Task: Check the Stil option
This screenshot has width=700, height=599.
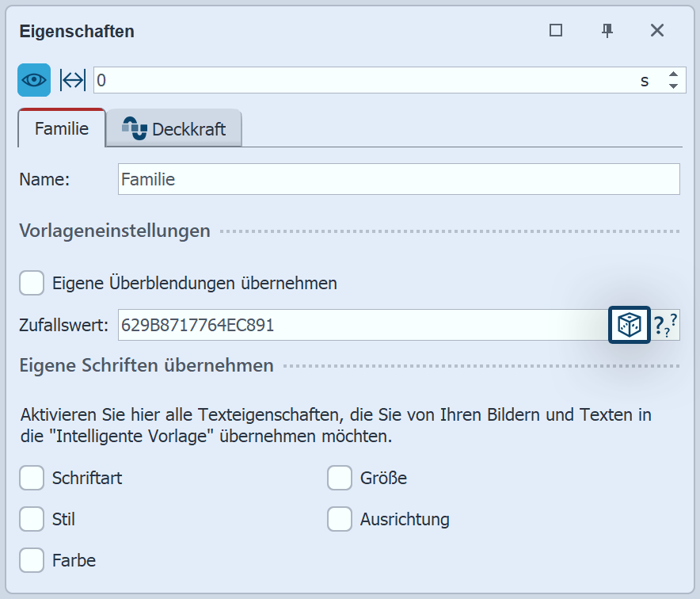Action: click(x=32, y=519)
